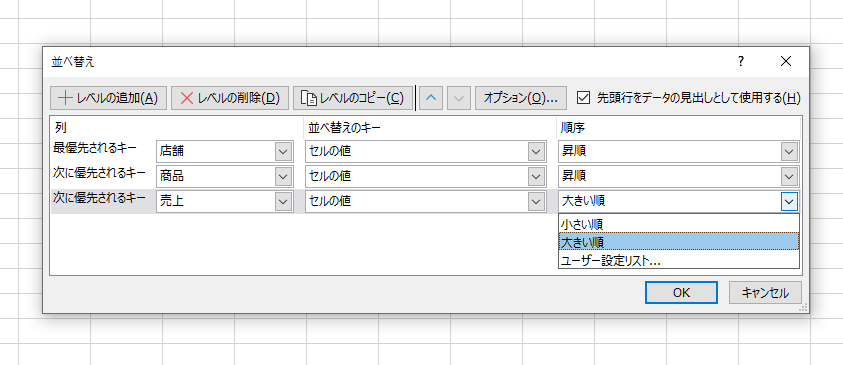This screenshot has width=843, height=365.
Task: Select the third level row label next to 売上
Action: pos(99,197)
